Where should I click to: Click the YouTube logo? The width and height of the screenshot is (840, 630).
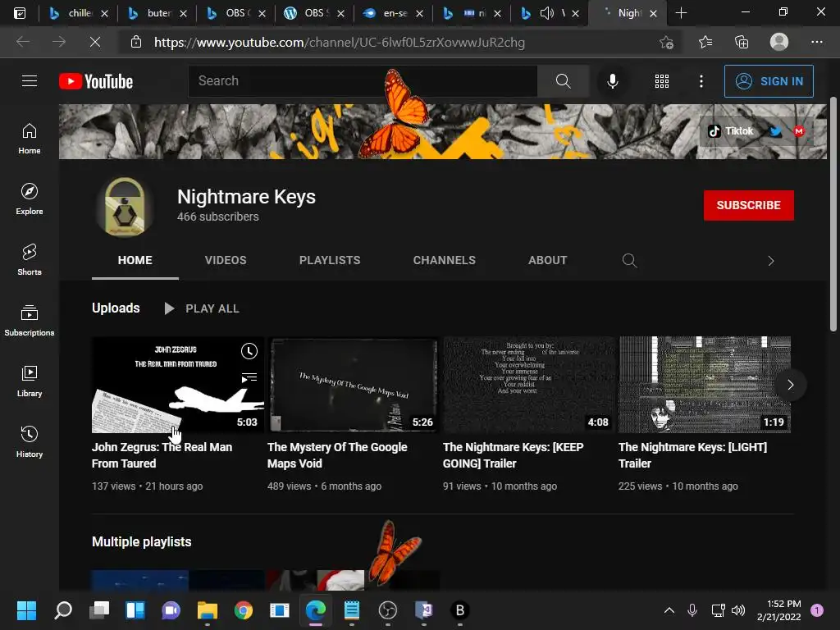tap(96, 81)
